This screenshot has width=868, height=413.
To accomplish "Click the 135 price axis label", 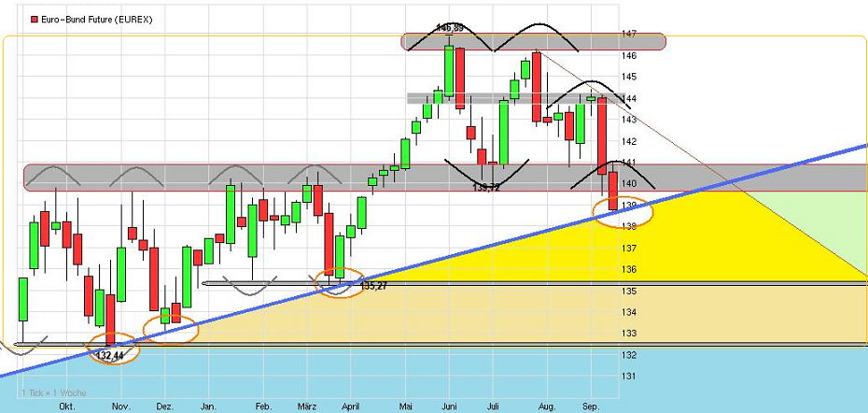I will coord(630,291).
